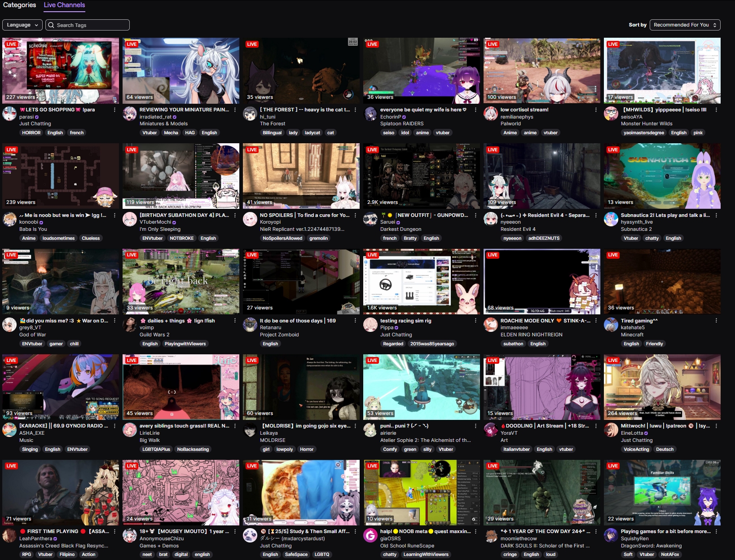735x560 pixels.
Task: Expand the Recommended For You sort dropdown
Action: pyautogui.click(x=685, y=25)
